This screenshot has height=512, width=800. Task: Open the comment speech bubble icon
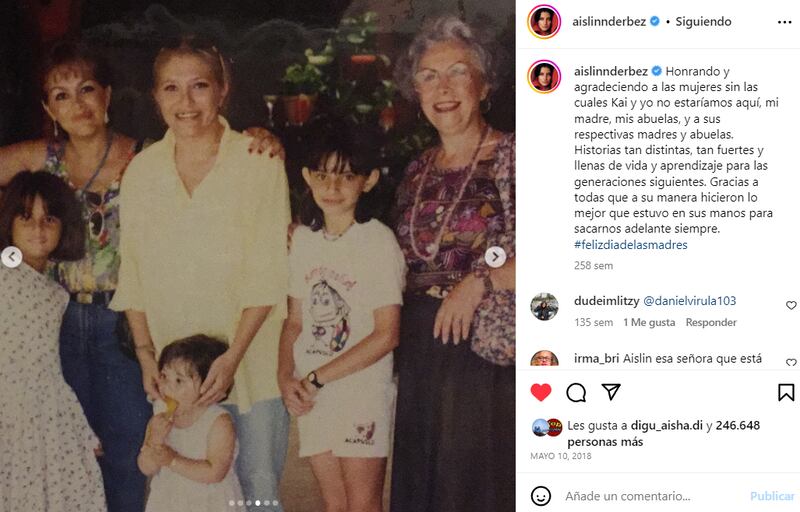[576, 392]
